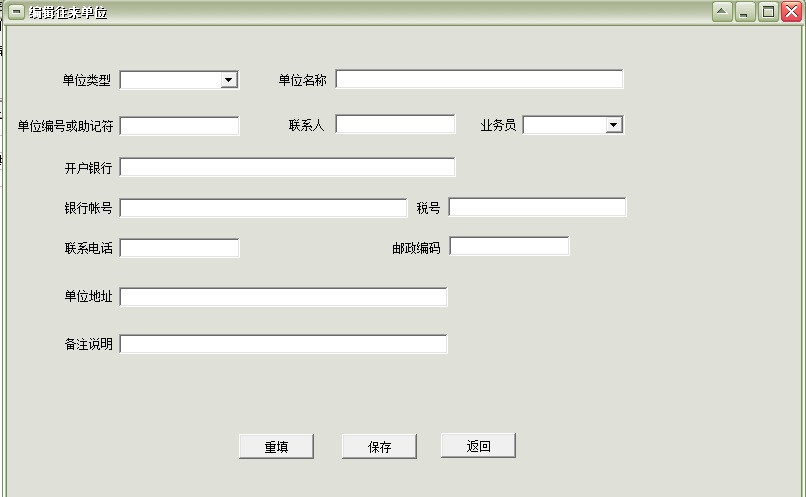This screenshot has height=497, width=806.
Task: Open the 单位类型 dropdown list
Action: 229,80
